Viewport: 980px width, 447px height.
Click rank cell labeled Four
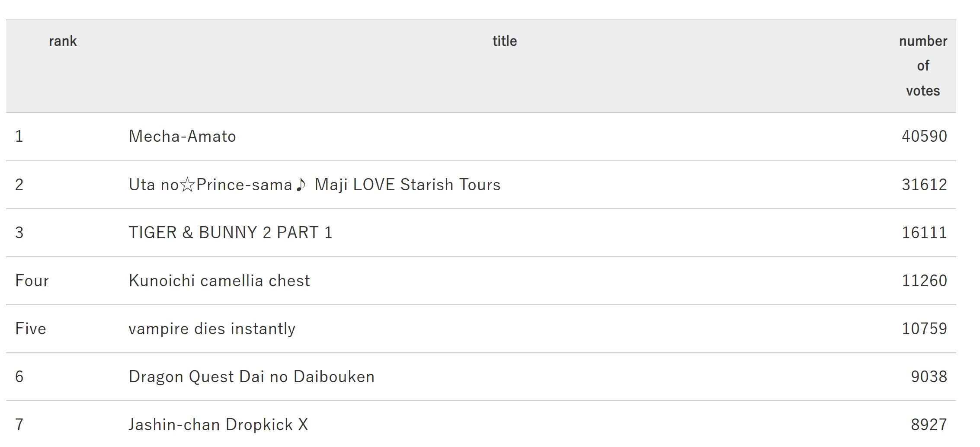click(x=32, y=281)
